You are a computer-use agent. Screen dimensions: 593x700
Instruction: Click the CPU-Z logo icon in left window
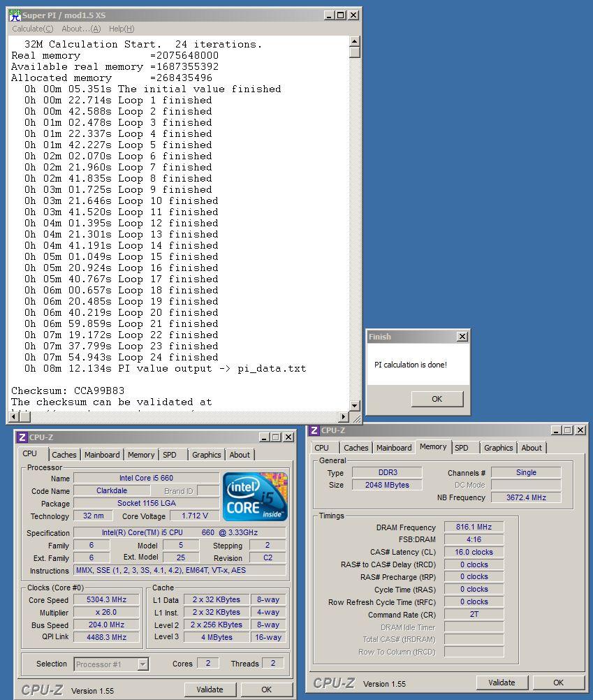[22, 437]
